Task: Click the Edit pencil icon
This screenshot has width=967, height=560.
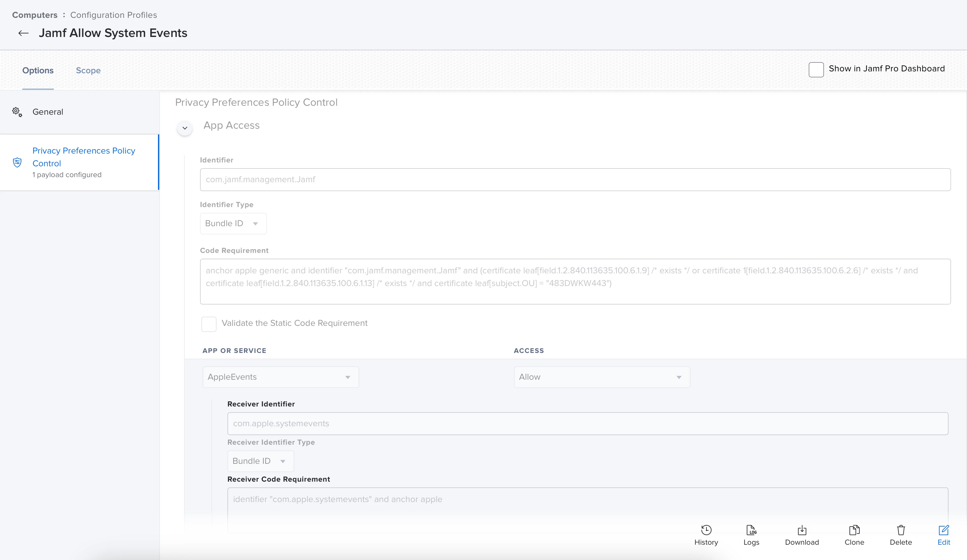Action: pos(944,530)
